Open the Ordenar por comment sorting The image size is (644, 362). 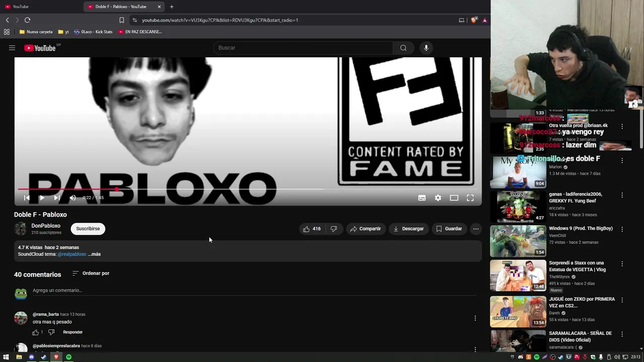point(91,274)
